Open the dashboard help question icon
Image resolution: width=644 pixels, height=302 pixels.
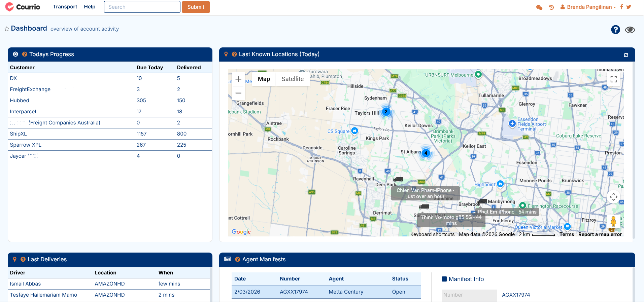pyautogui.click(x=616, y=30)
